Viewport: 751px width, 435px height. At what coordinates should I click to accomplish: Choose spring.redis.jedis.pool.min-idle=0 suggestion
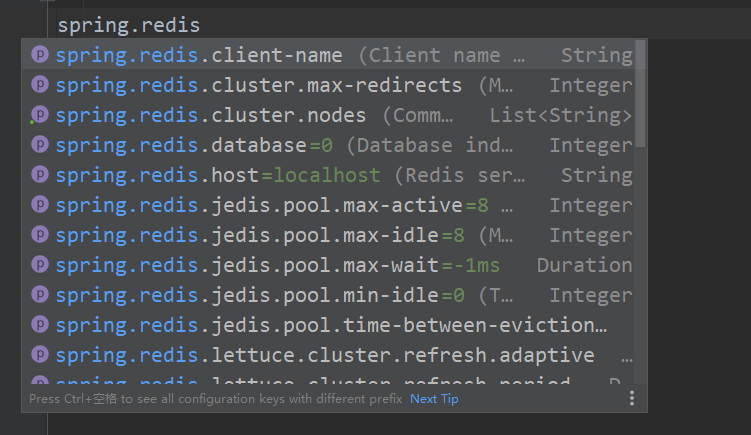[329, 295]
